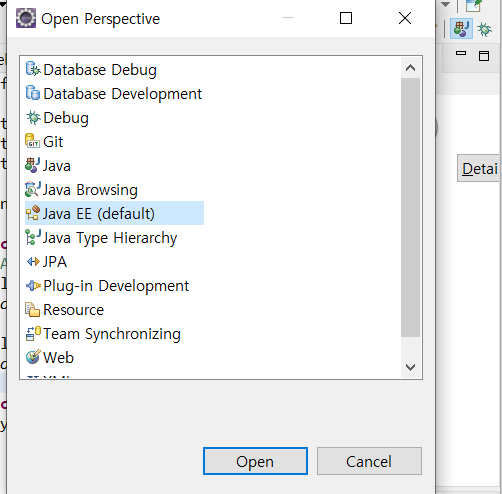The height and width of the screenshot is (494, 502).
Task: Select the Team Synchronizing perspective
Action: 103,334
